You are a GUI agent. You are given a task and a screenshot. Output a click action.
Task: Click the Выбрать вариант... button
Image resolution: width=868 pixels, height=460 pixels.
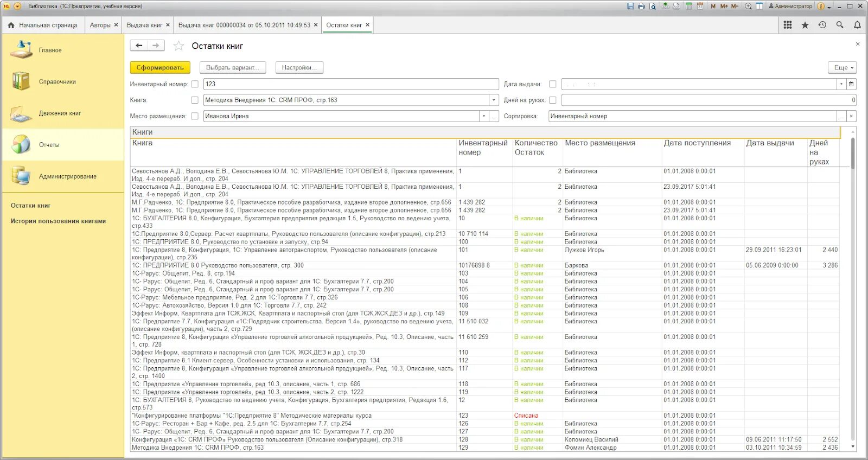pyautogui.click(x=233, y=68)
